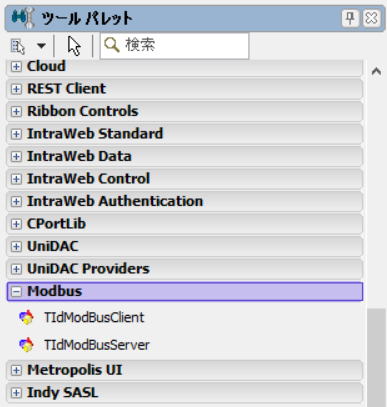Expand the Ribbon Controls plus box
The width and height of the screenshot is (387, 407).
click(16, 111)
